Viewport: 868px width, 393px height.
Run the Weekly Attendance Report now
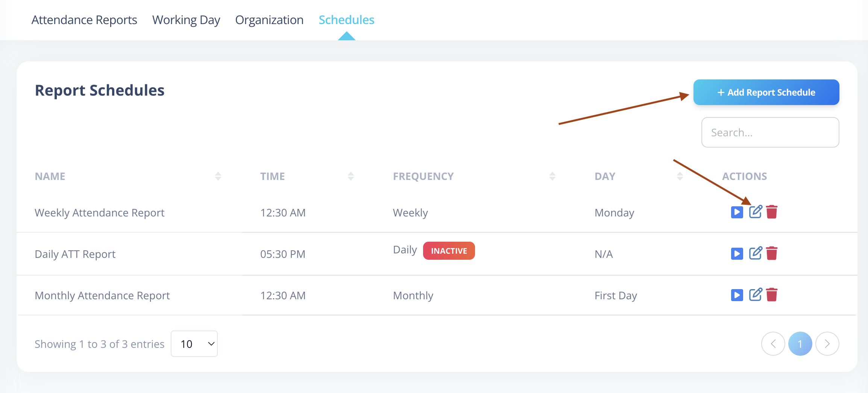click(x=737, y=212)
